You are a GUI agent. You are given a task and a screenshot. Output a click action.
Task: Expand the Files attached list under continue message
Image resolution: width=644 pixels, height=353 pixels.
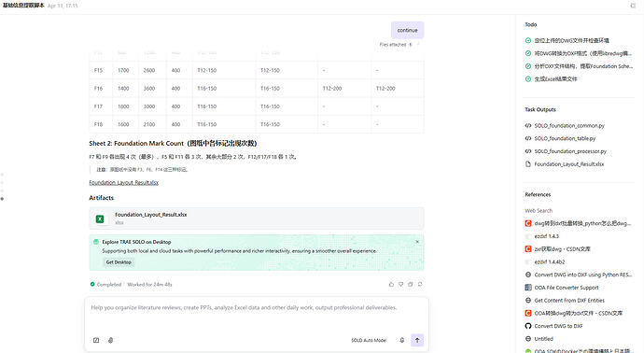click(399, 45)
